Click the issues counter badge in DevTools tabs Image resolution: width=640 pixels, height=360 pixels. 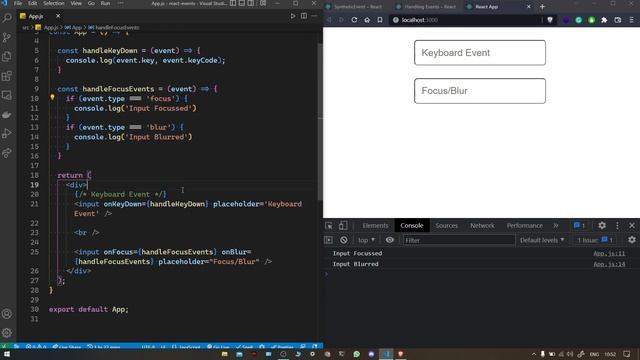579,225
